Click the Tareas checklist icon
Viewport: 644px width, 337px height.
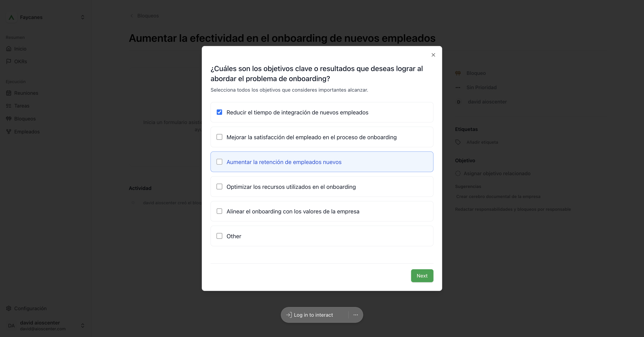(x=9, y=106)
